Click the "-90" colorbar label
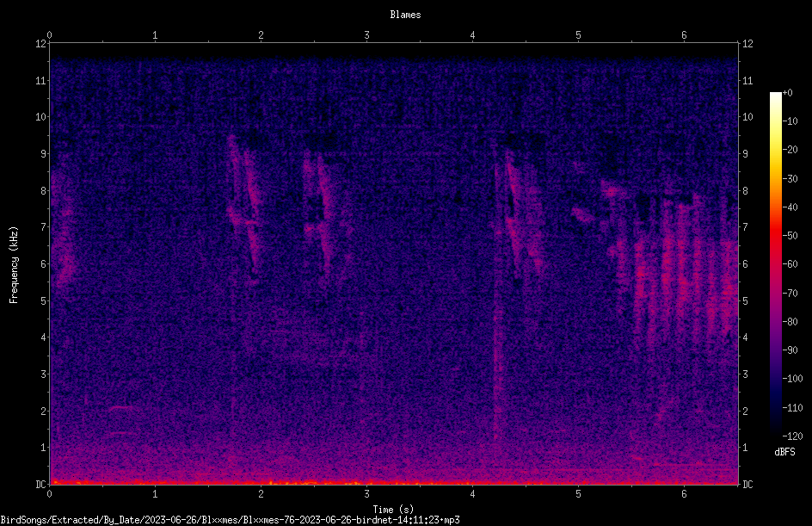Viewport: 812px width, 526px height. pyautogui.click(x=790, y=350)
